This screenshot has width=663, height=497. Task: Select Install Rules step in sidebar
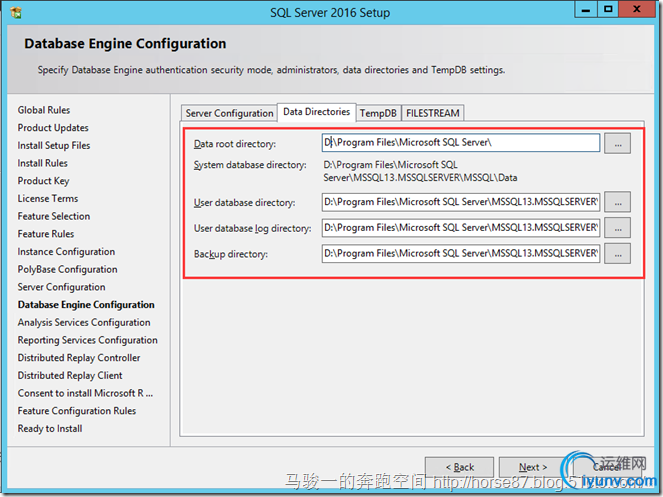point(43,163)
